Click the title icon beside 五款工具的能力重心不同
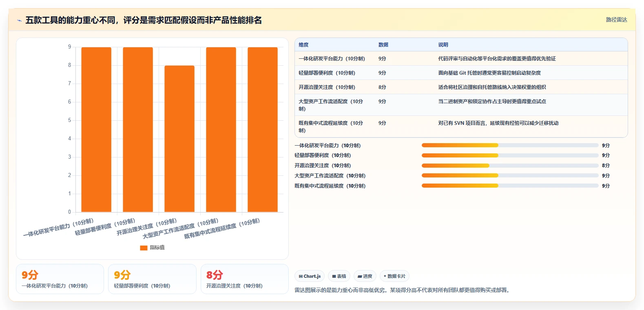 [19, 20]
